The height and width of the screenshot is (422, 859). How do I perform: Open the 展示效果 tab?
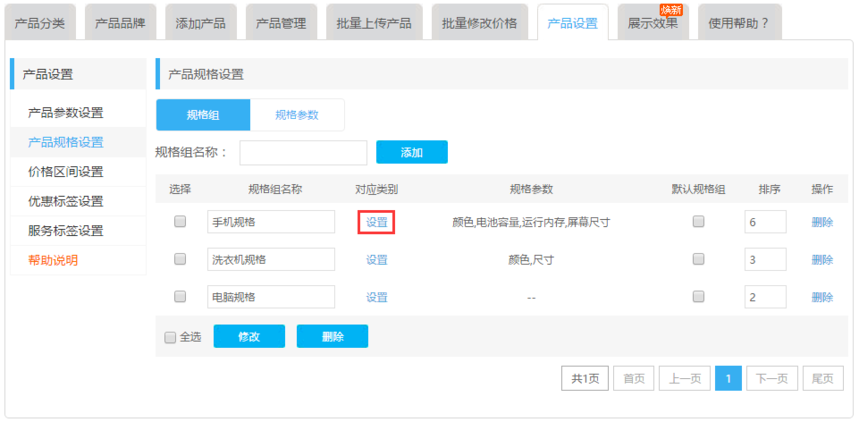click(x=653, y=23)
